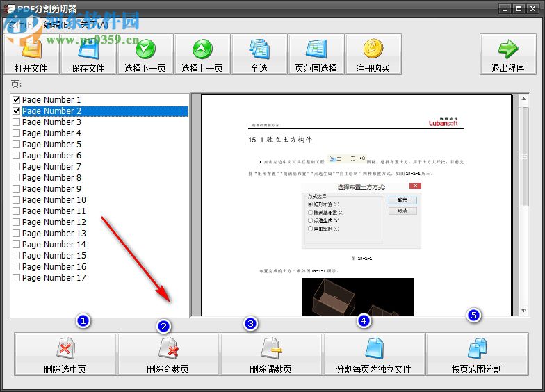Click the Save File (保存文件) floppy icon
Screen dimensions: 545x392
coord(89,49)
